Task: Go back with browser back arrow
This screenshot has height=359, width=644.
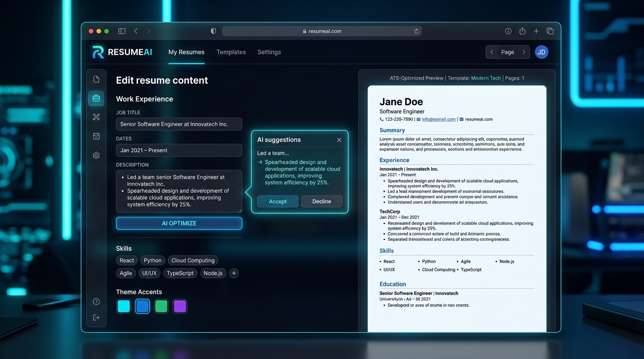Action: [136, 31]
